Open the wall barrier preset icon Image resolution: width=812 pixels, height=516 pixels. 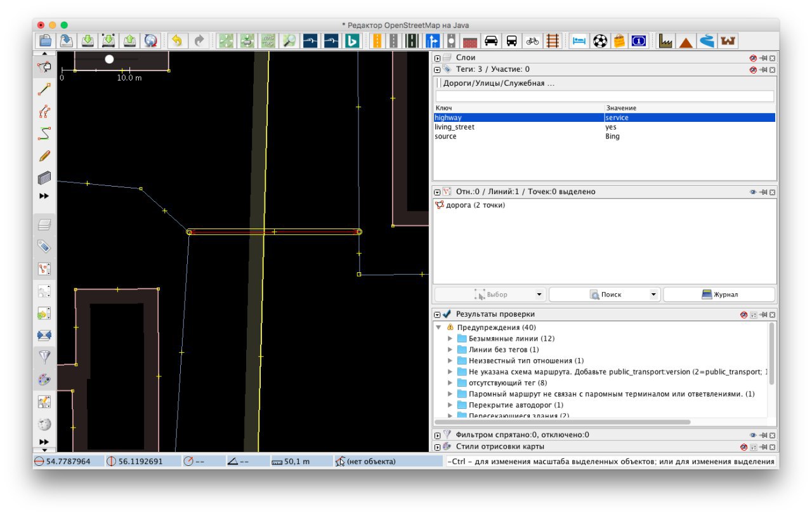pos(469,41)
